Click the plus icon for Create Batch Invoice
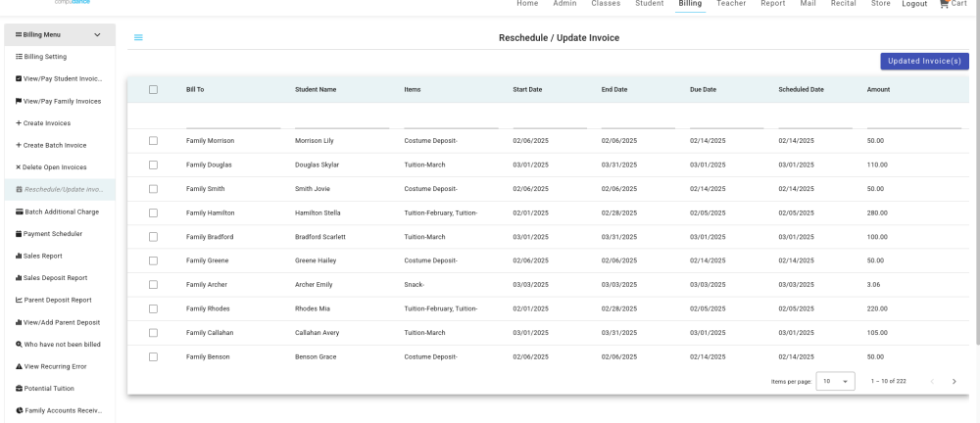 point(19,145)
